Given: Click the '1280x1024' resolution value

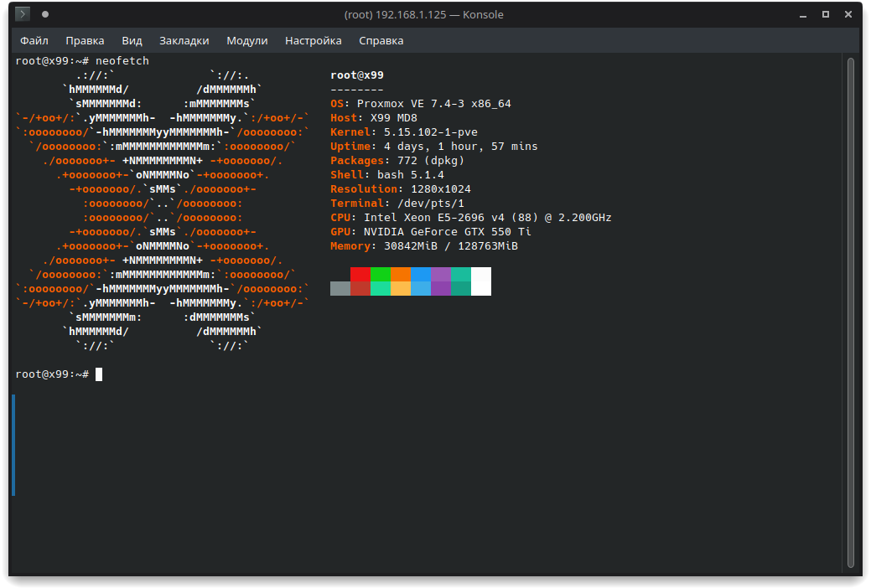Looking at the screenshot, I should coord(440,189).
